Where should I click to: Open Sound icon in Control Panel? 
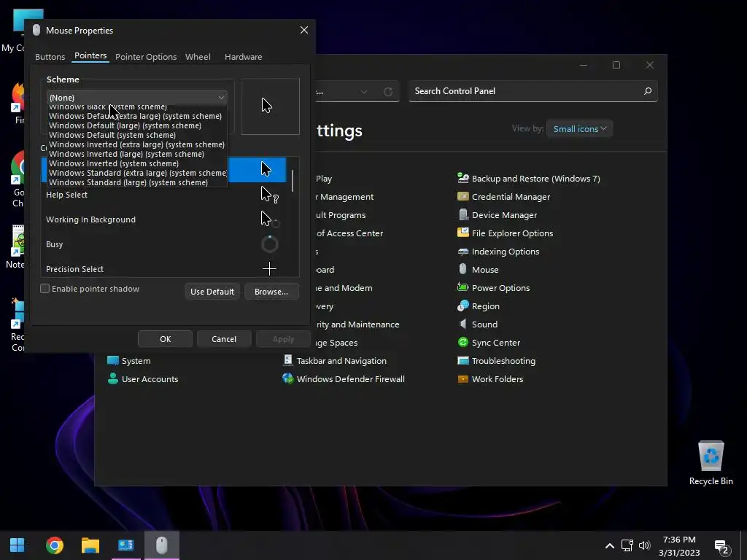(x=462, y=324)
